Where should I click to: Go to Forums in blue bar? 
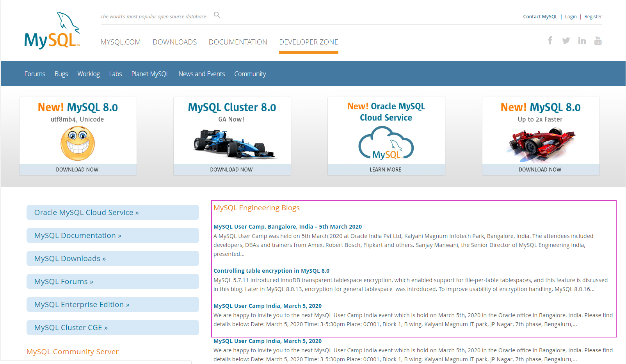35,74
